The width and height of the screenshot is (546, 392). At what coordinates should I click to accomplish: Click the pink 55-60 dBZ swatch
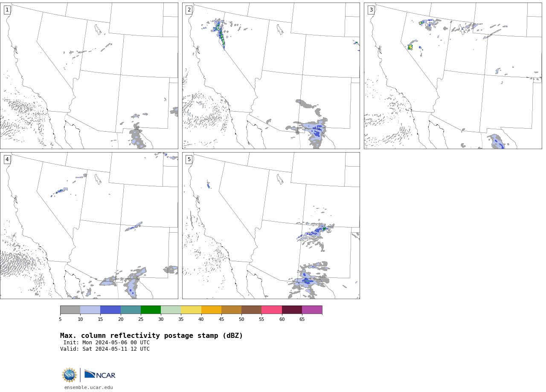coord(272,310)
